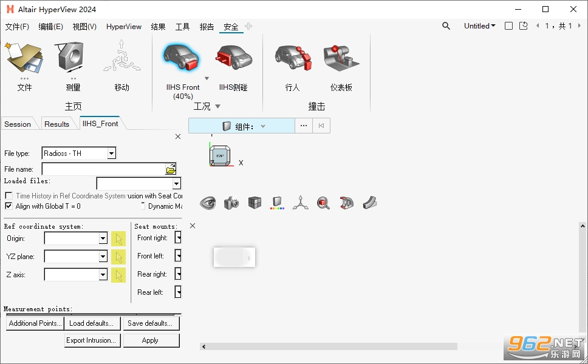Screen dimensions: 588x364
Task: Click the TOP view cube
Action: click(220, 156)
